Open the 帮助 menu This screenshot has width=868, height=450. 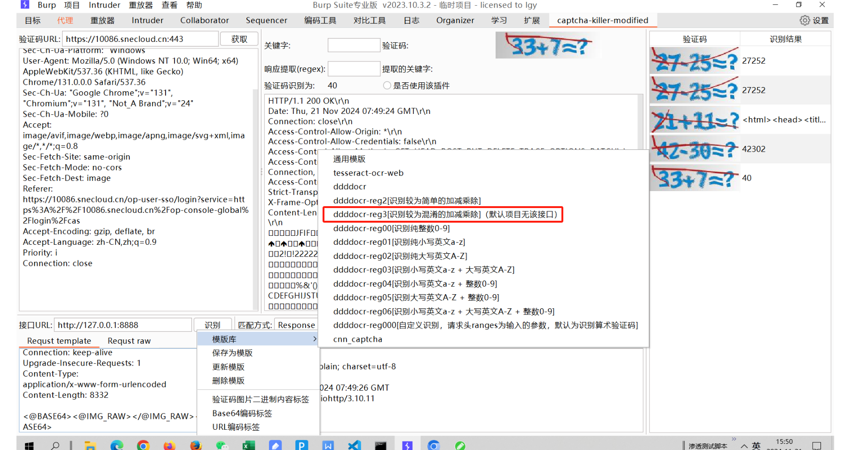(x=194, y=5)
